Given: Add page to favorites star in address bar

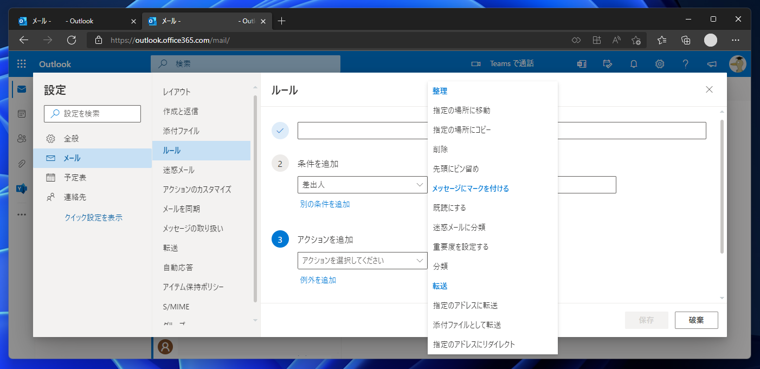Looking at the screenshot, I should pyautogui.click(x=636, y=40).
